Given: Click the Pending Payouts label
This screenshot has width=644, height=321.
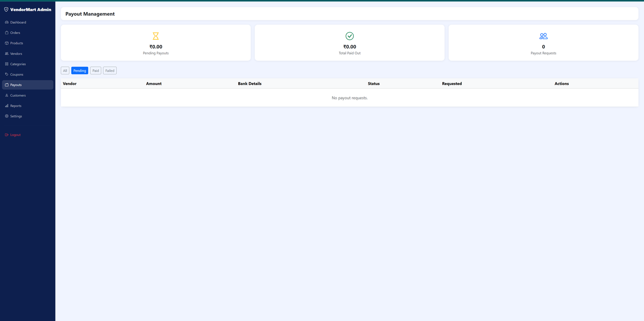Looking at the screenshot, I should tap(156, 53).
